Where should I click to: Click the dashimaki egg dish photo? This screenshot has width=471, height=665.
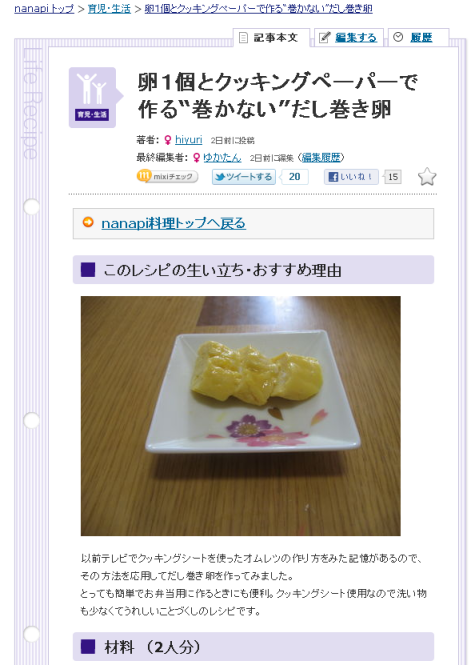tap(240, 416)
